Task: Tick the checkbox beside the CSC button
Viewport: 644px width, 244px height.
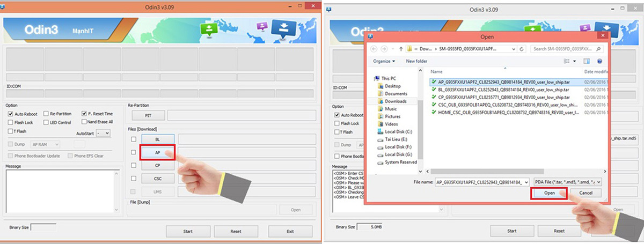Action: 133,179
